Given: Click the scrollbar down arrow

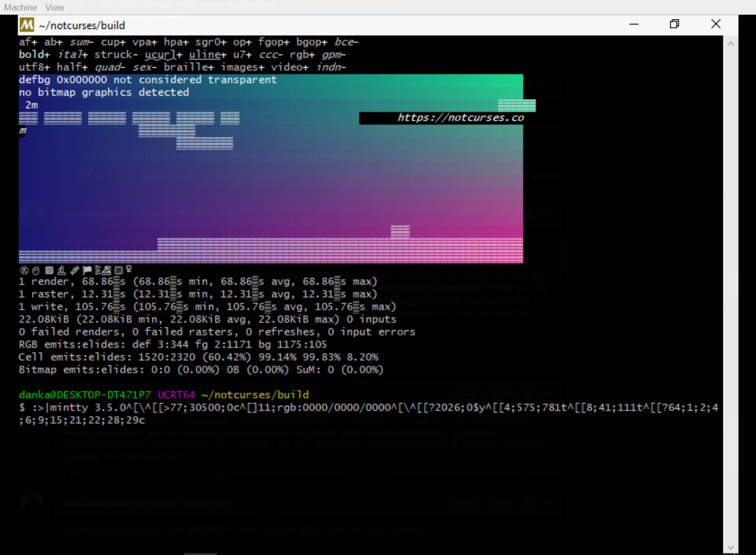Looking at the screenshot, I should coord(731,548).
